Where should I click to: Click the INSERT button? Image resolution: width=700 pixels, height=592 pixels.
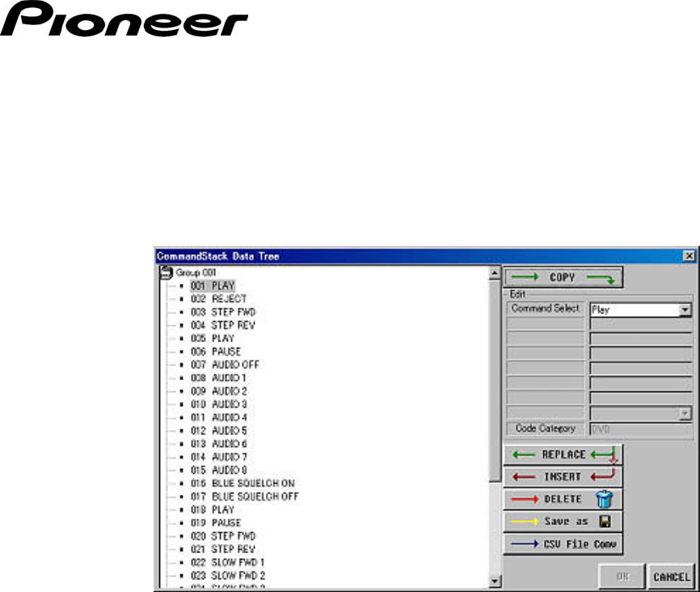coord(563,476)
